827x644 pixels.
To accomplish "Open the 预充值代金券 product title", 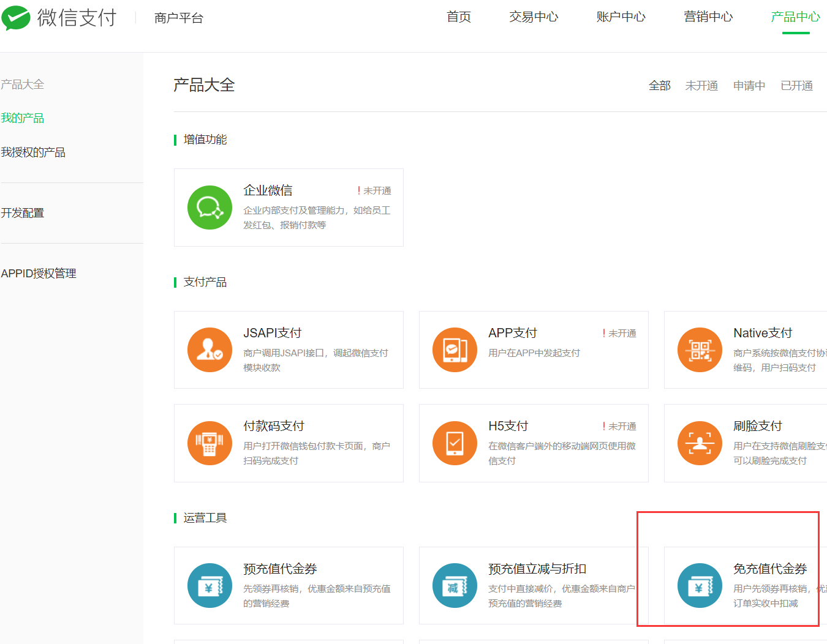I will pyautogui.click(x=280, y=569).
